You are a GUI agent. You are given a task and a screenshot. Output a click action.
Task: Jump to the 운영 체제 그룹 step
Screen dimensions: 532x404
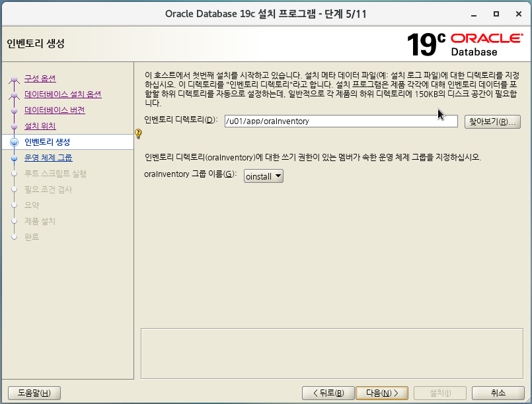pyautogui.click(x=48, y=158)
